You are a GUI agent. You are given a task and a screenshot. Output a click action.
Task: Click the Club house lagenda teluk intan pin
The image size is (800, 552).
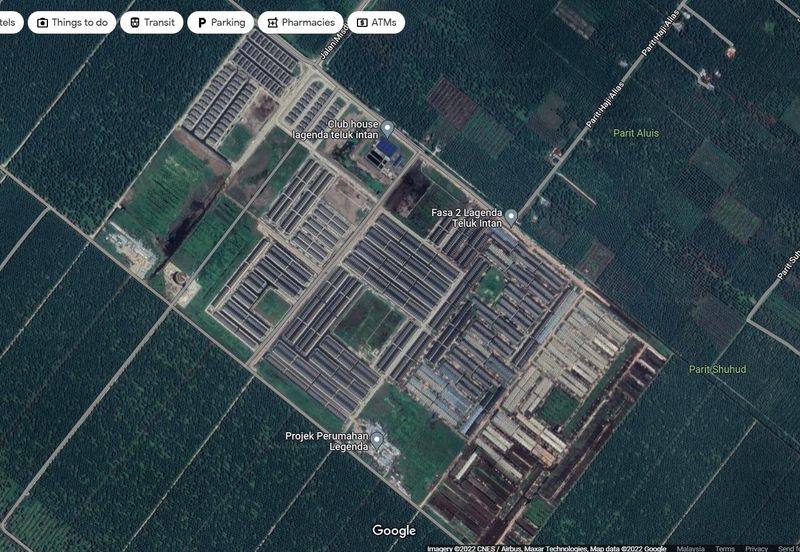pyautogui.click(x=388, y=128)
